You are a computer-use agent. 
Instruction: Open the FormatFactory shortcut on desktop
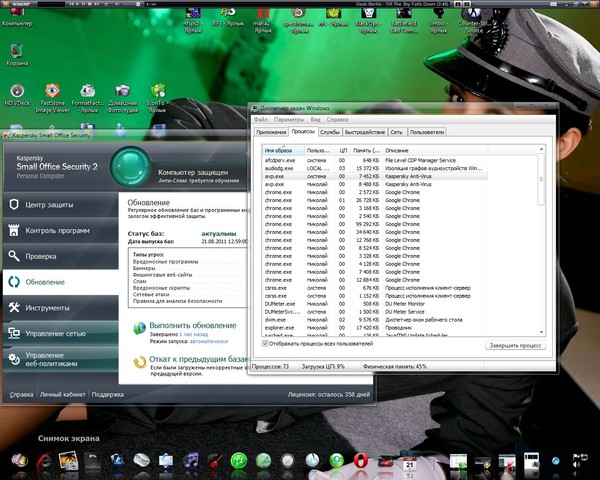click(87, 98)
